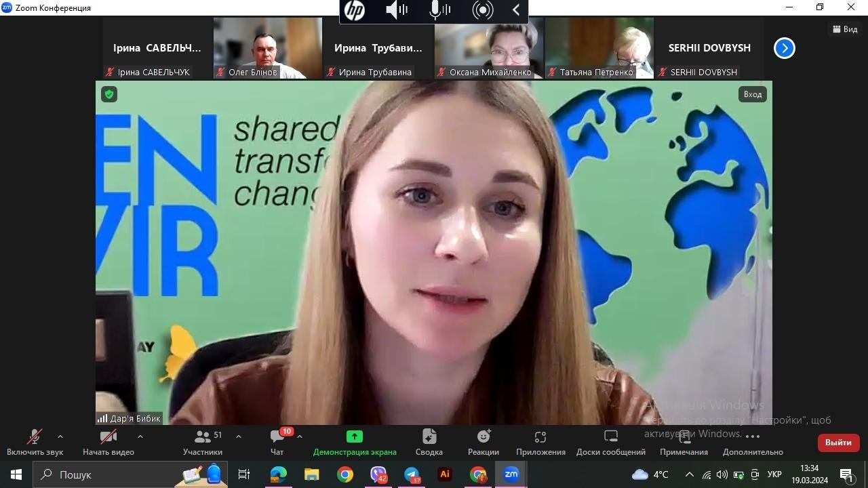The image size is (868, 488).
Task: Open Доски сообщений whiteboards
Action: point(611,443)
